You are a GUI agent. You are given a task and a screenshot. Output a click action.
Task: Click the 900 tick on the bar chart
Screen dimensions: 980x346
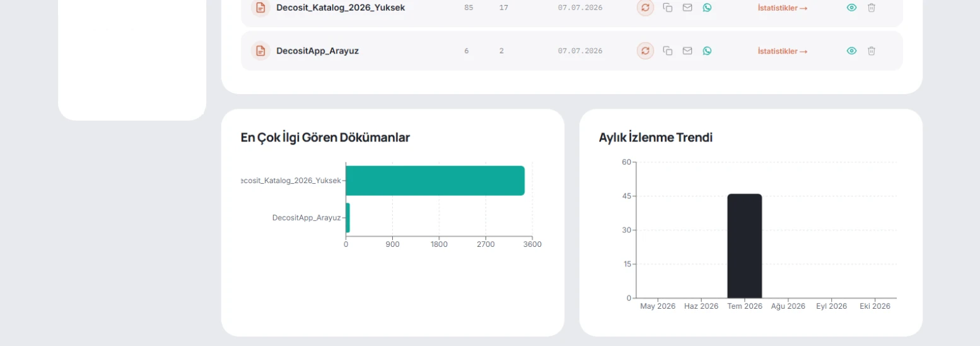pos(392,244)
